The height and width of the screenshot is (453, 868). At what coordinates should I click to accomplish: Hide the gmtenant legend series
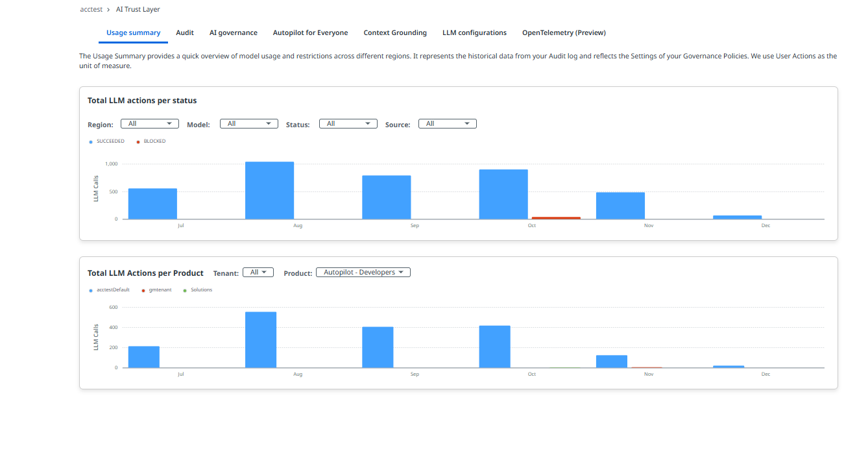[x=160, y=290]
